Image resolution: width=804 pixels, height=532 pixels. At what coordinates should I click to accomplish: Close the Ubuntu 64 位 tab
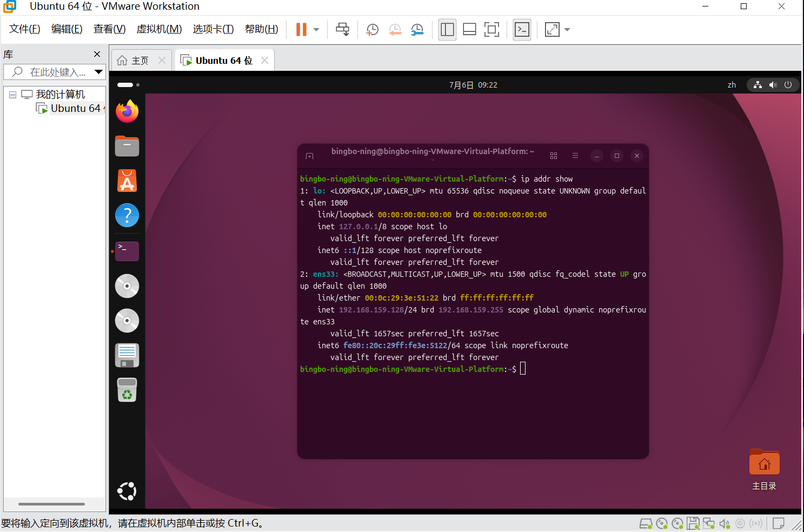pos(265,61)
